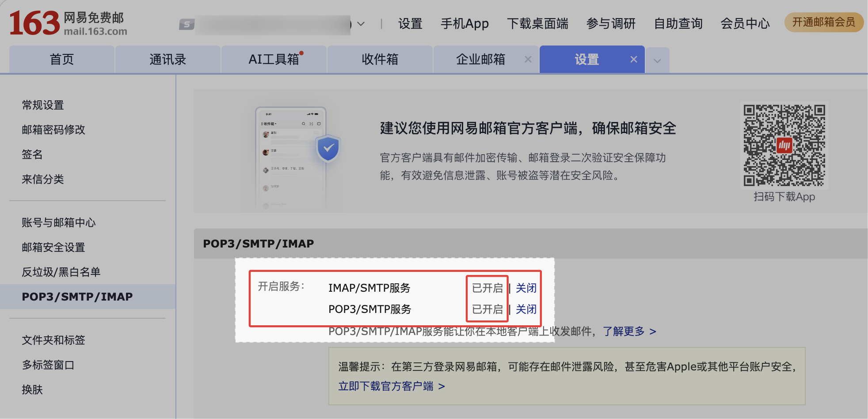
Task: Expand the tab list chevron
Action: tap(657, 61)
